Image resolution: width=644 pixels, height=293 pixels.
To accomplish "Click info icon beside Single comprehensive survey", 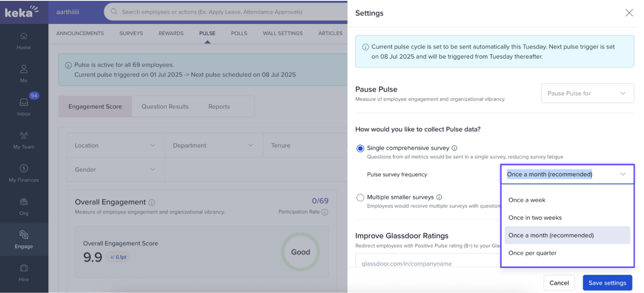I will point(454,148).
